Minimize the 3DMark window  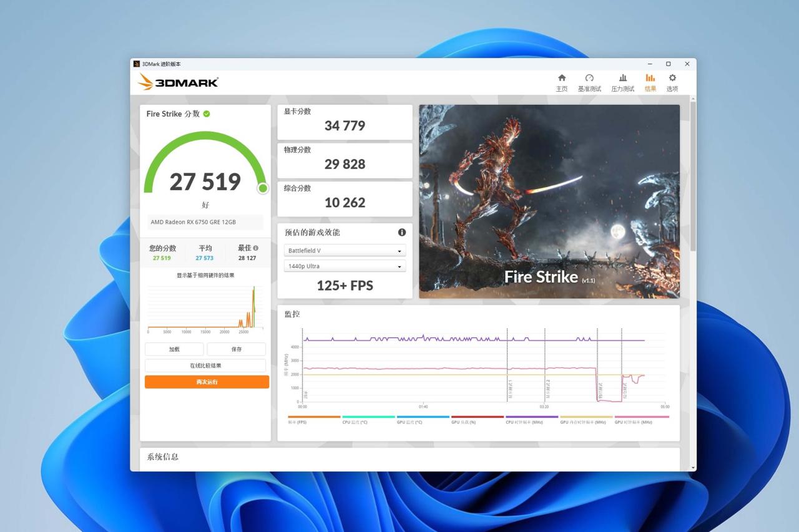pos(650,64)
